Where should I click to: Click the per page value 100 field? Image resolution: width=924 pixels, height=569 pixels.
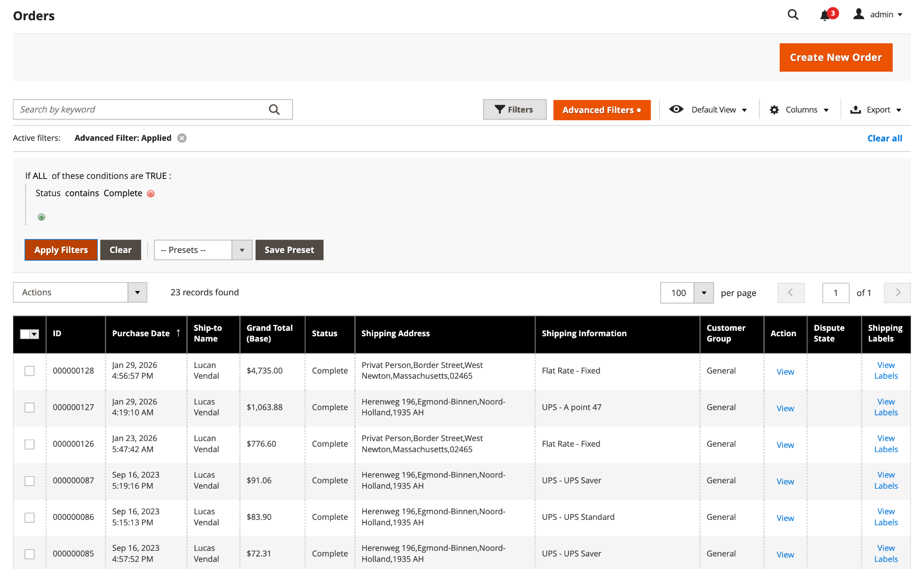pyautogui.click(x=678, y=293)
